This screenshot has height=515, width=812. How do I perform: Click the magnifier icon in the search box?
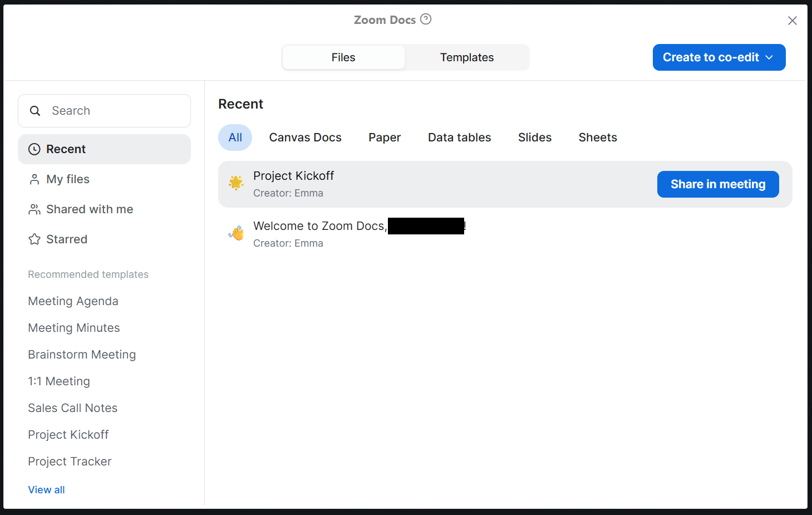[x=35, y=111]
